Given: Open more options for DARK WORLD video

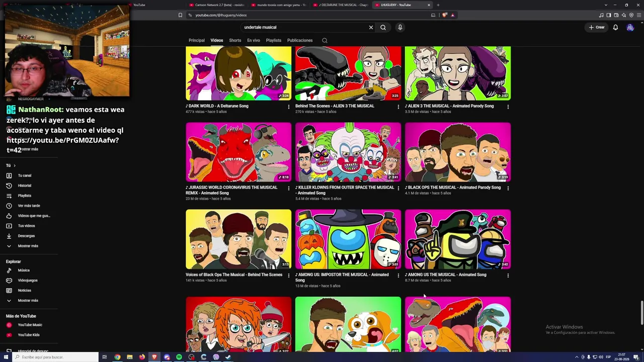Looking at the screenshot, I should point(288,107).
